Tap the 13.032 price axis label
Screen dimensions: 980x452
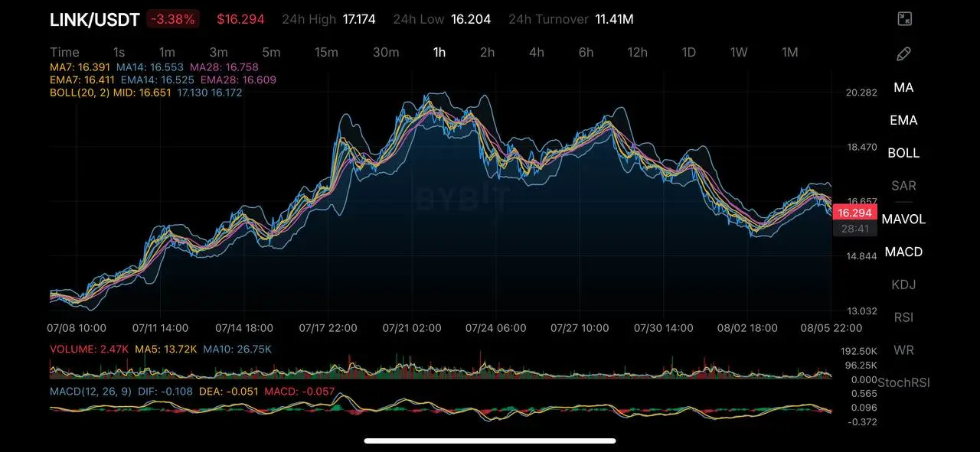[861, 311]
